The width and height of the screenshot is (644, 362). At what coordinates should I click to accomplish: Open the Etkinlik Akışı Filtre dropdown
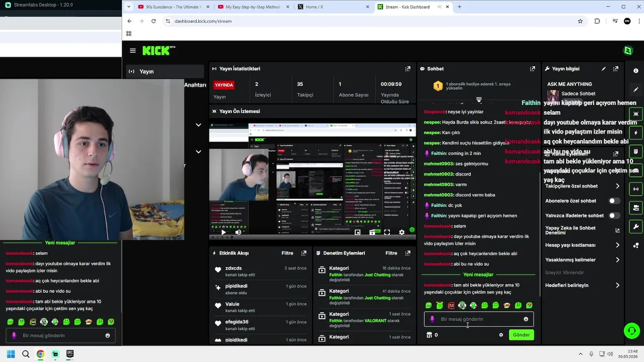(287, 253)
